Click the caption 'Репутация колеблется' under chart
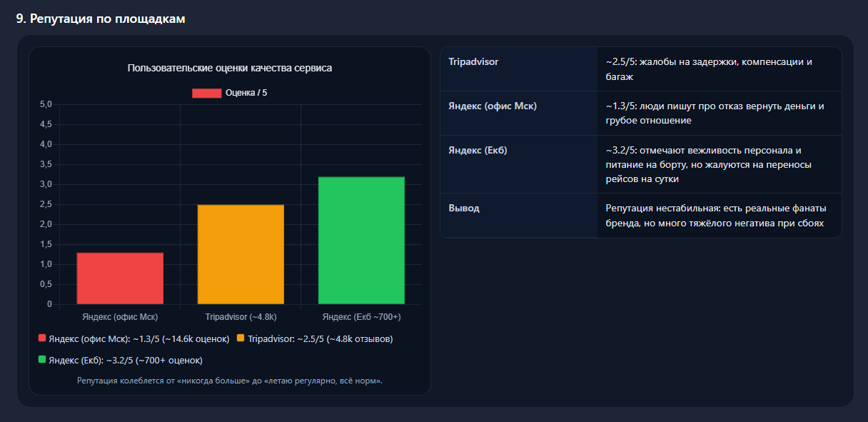 pyautogui.click(x=229, y=381)
